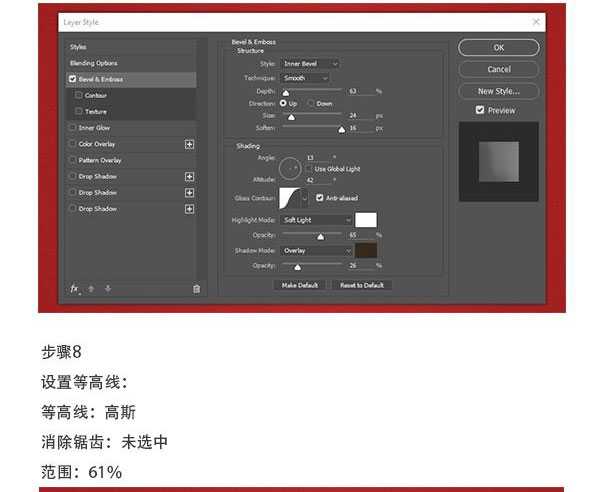The image size is (600, 492).
Task: Click the '等高线：高斯' text line
Action: coord(88,412)
